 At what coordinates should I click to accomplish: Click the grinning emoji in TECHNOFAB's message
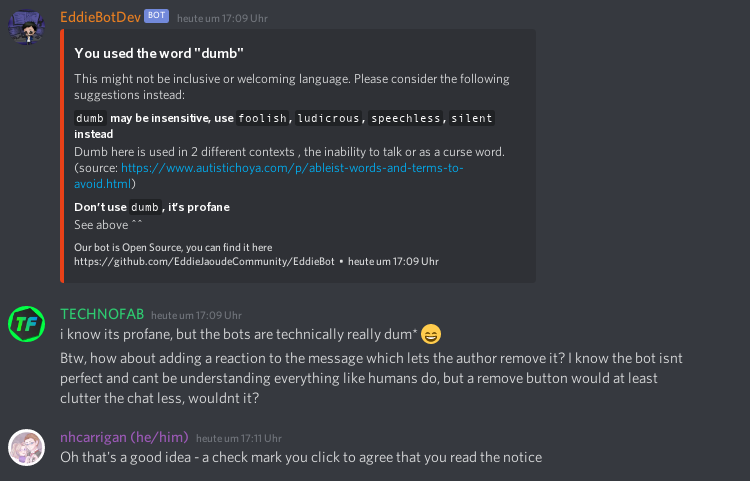click(x=430, y=334)
